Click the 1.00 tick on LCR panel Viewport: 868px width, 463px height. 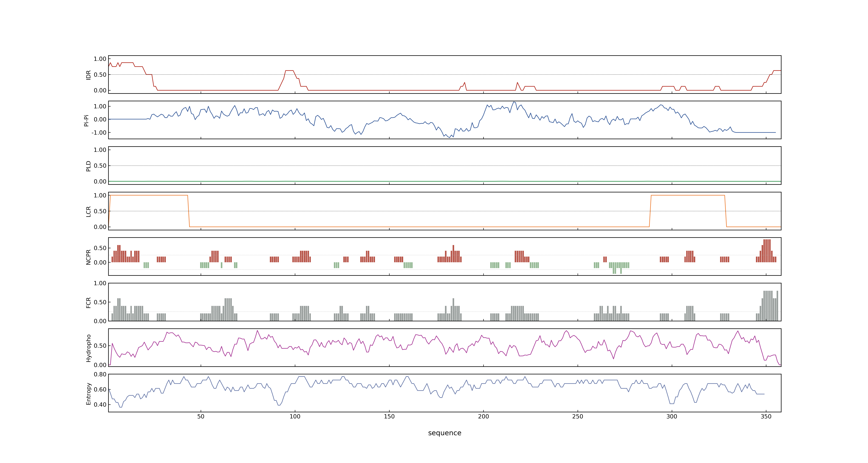(x=100, y=195)
